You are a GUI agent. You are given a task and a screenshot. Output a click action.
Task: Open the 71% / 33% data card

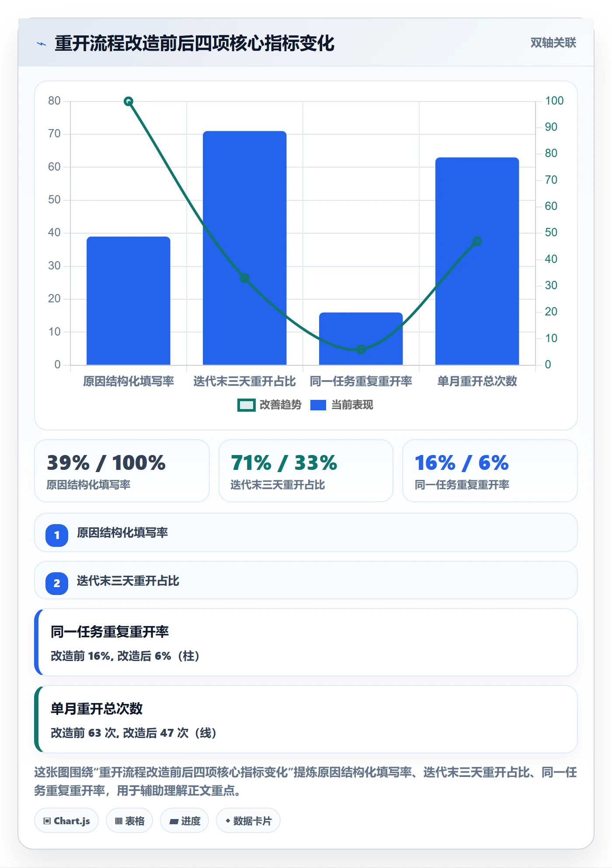tap(306, 471)
